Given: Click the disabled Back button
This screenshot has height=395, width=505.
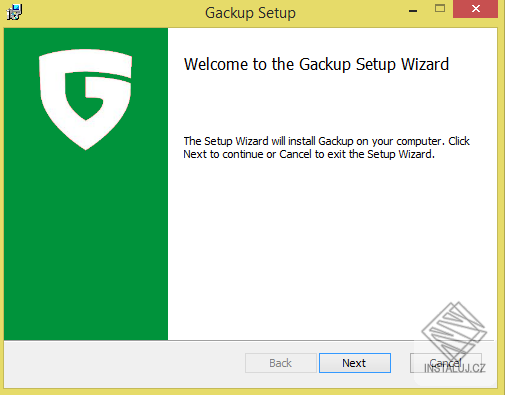Looking at the screenshot, I should [281, 363].
